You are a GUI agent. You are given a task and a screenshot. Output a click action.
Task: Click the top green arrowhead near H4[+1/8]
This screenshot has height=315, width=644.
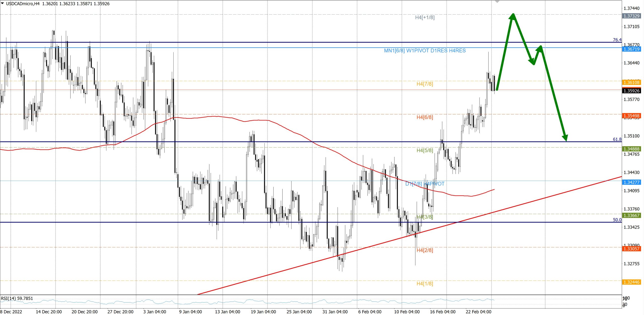[513, 16]
